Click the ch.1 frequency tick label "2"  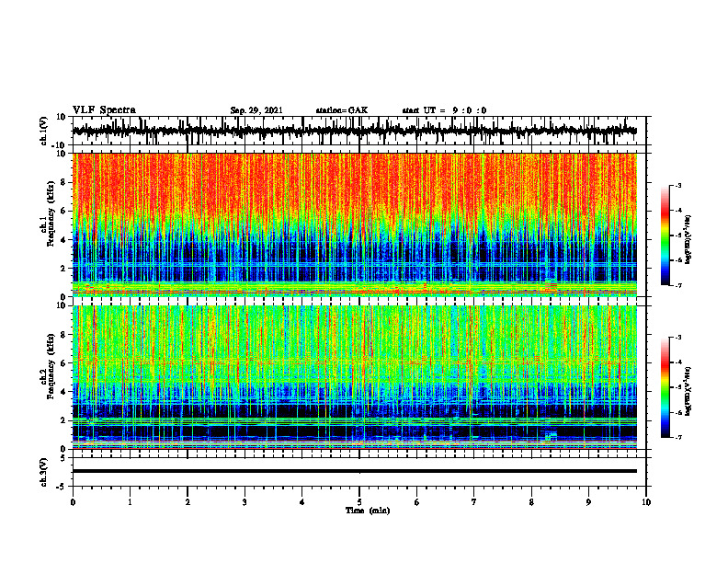coord(64,269)
